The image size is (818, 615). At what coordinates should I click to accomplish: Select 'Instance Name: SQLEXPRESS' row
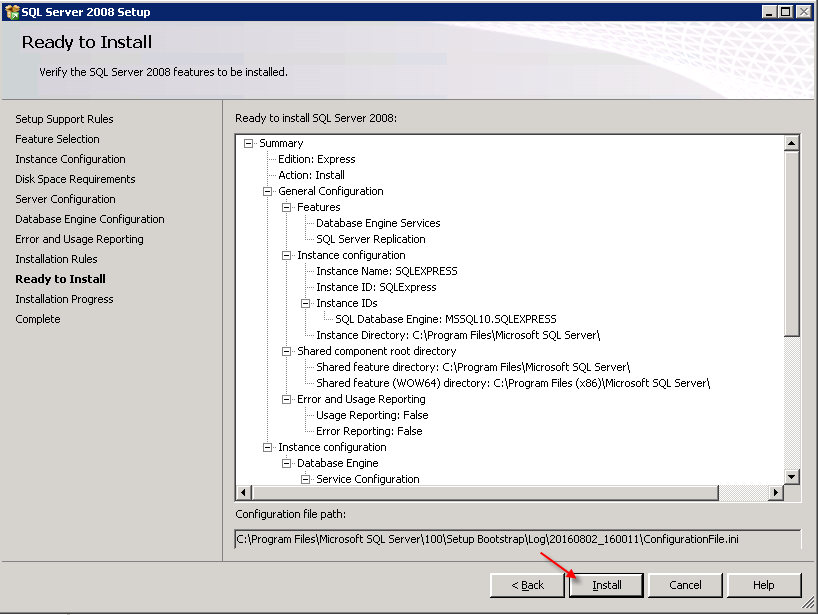click(x=387, y=271)
